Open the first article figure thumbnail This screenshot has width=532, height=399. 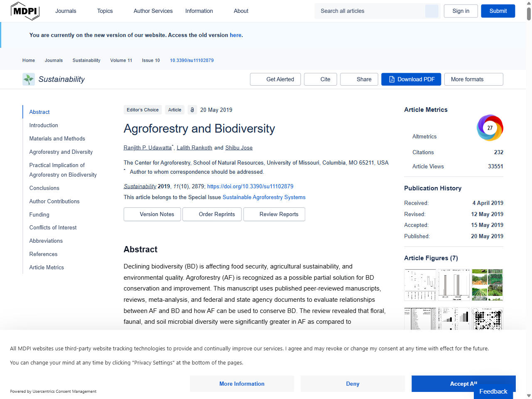click(x=420, y=285)
